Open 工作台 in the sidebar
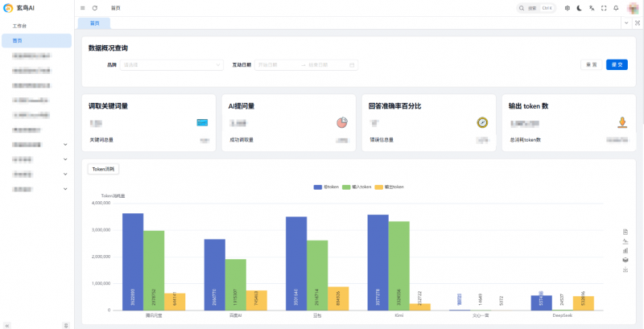This screenshot has width=644, height=329. [20, 27]
